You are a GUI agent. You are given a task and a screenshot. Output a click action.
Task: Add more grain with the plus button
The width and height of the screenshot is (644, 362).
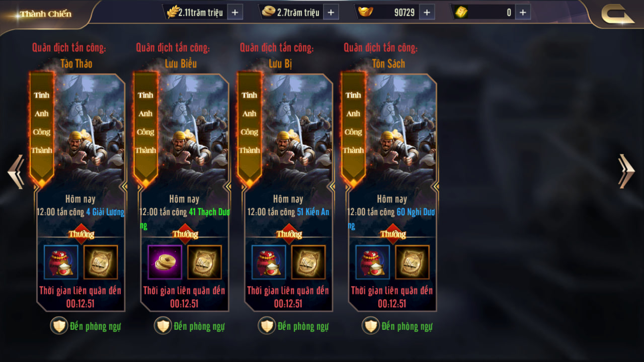235,12
